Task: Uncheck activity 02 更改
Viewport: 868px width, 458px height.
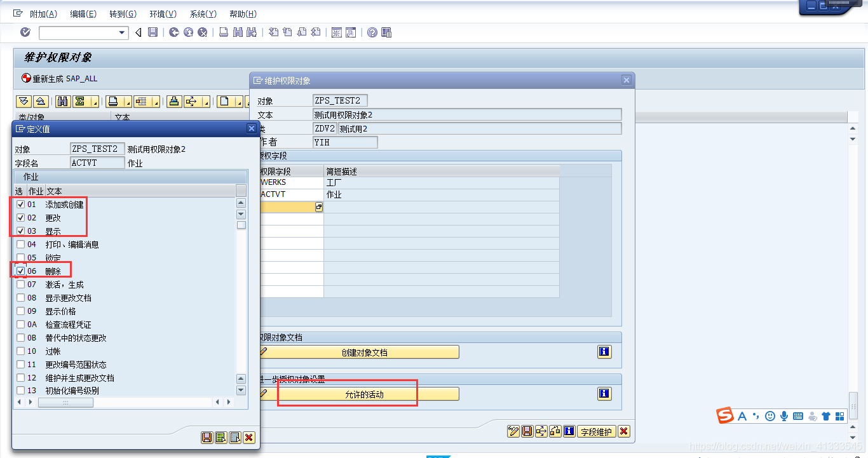Action: click(21, 218)
